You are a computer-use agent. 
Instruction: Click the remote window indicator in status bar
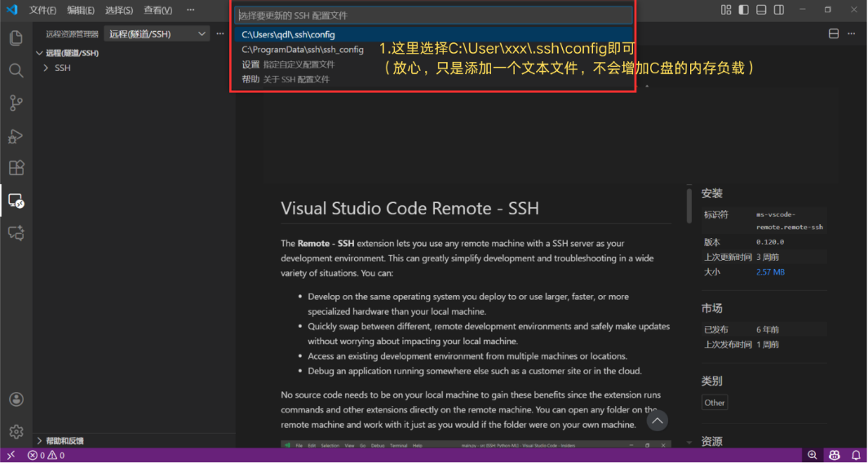11,455
